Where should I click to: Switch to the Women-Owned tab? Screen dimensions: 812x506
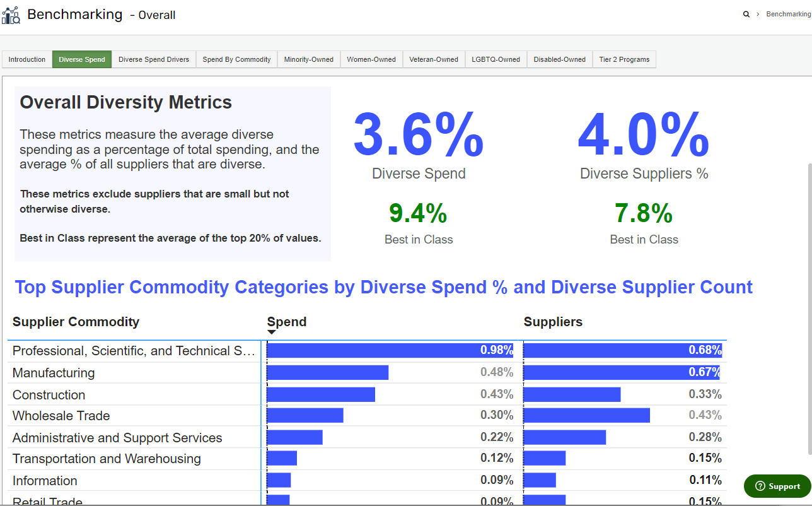371,59
